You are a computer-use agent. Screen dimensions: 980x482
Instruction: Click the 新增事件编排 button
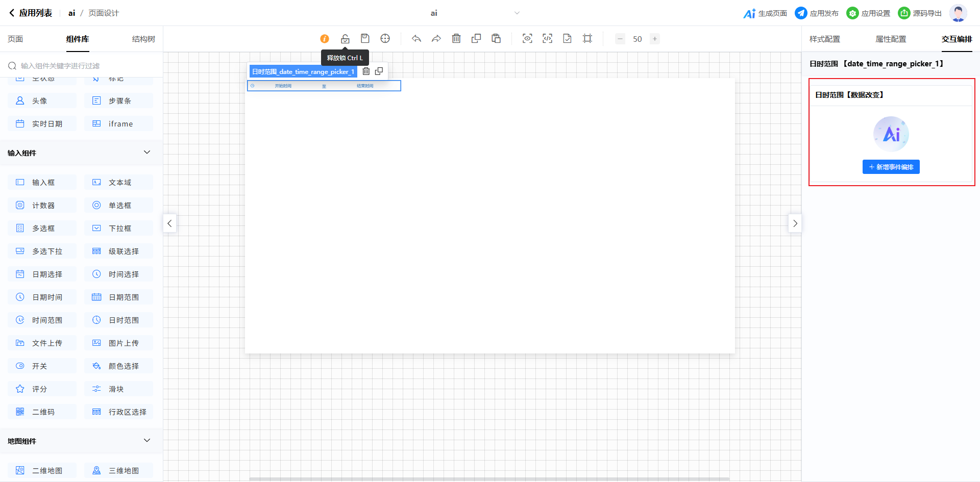pos(891,167)
